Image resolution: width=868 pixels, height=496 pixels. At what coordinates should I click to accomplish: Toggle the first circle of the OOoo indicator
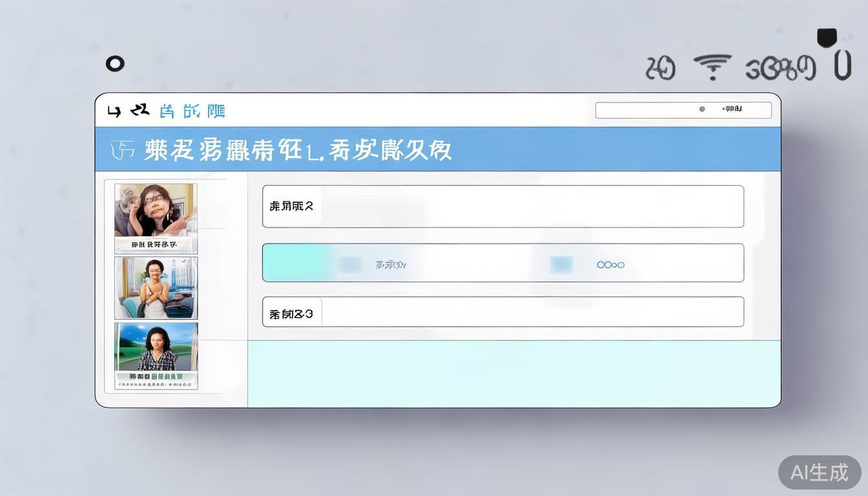(599, 264)
